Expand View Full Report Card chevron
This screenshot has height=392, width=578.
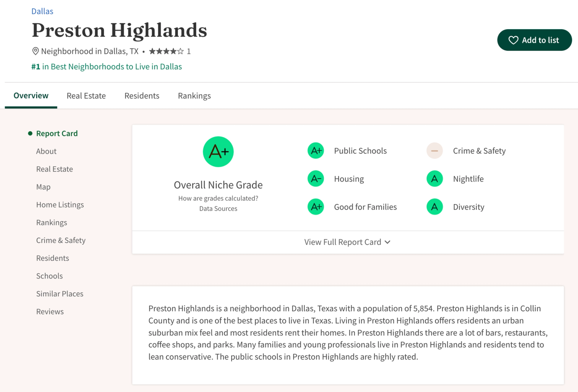tap(388, 242)
